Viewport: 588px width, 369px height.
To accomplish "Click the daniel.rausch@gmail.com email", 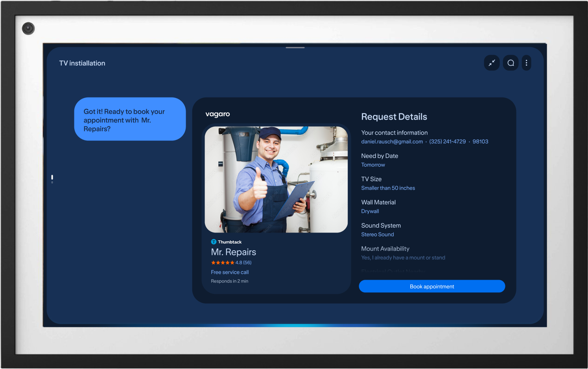I will tap(392, 142).
